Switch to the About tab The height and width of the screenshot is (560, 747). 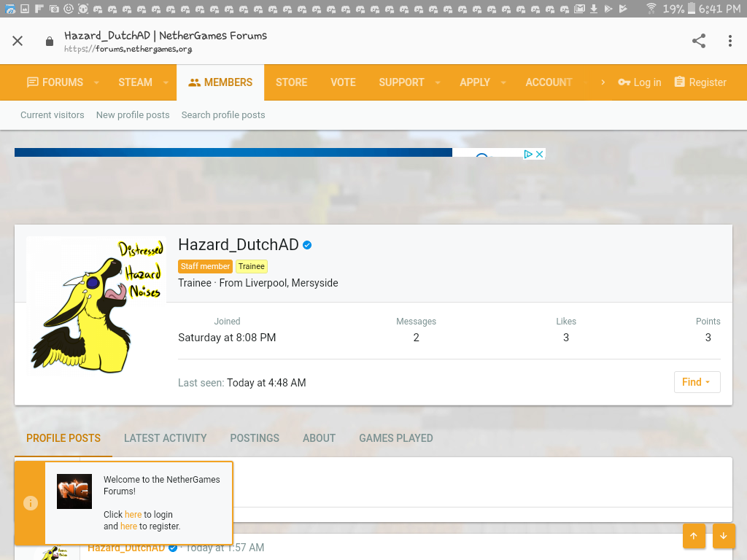[320, 438]
